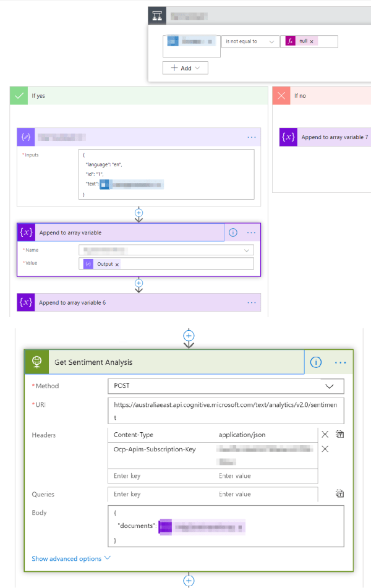Switch Queries to text mode icon
This screenshot has height=588, width=371.
(x=339, y=493)
